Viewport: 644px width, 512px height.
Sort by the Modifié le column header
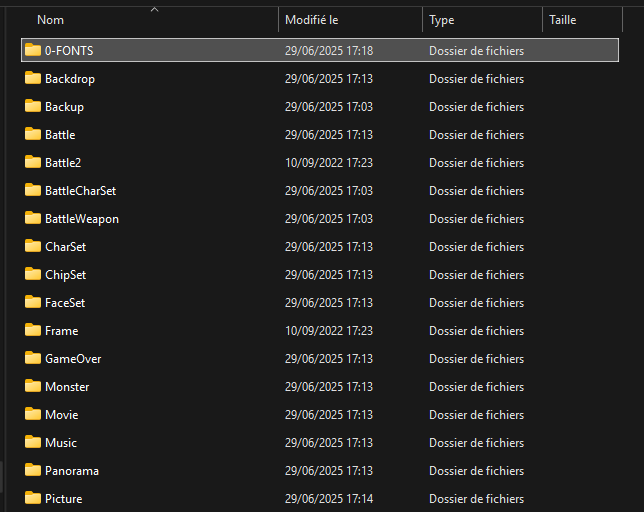tap(311, 20)
